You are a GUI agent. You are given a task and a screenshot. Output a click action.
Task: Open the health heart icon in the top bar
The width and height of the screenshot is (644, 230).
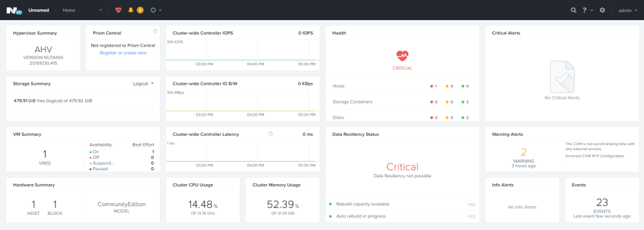coord(118,10)
